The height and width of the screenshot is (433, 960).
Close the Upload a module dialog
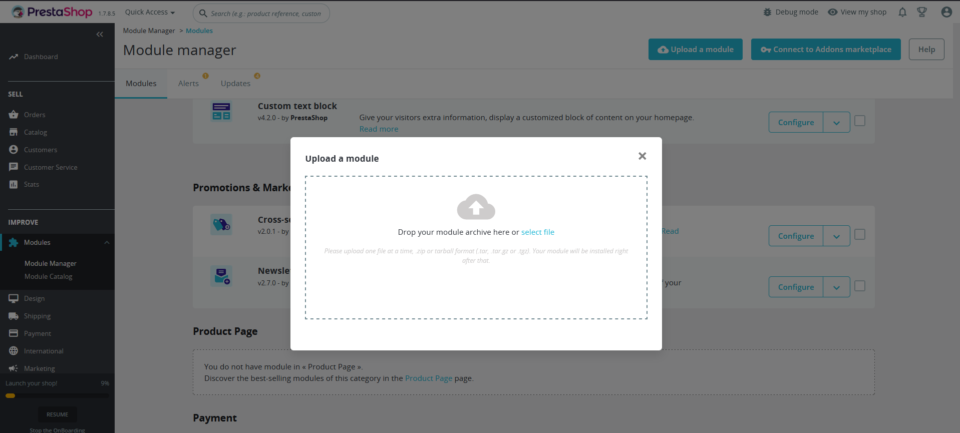pyautogui.click(x=642, y=156)
